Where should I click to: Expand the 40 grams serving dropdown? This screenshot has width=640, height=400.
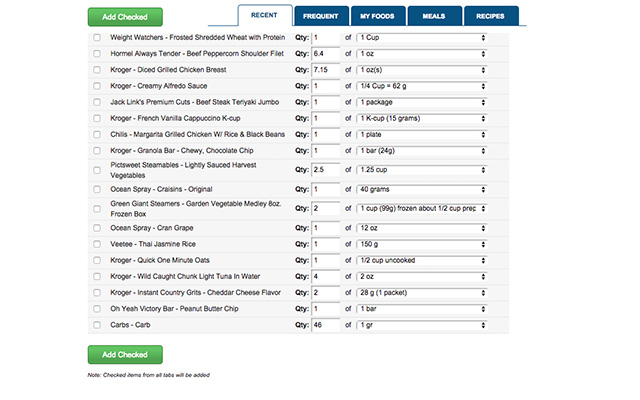coord(422,189)
